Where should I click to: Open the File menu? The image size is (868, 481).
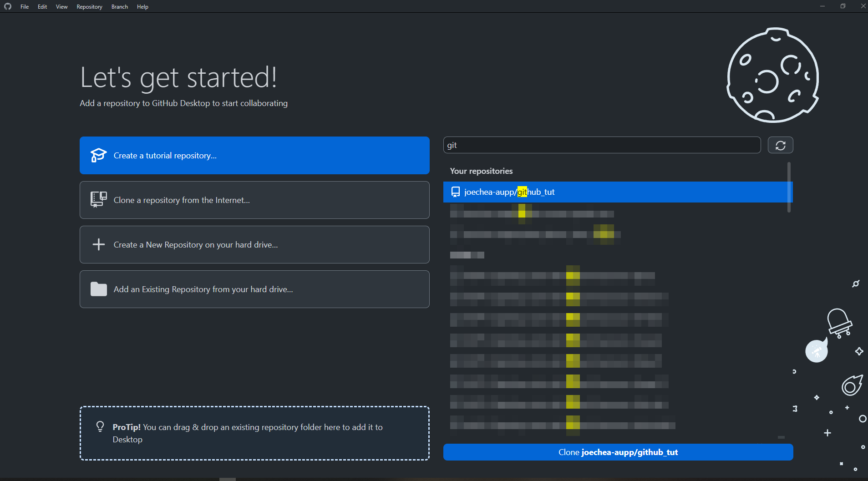(x=25, y=6)
